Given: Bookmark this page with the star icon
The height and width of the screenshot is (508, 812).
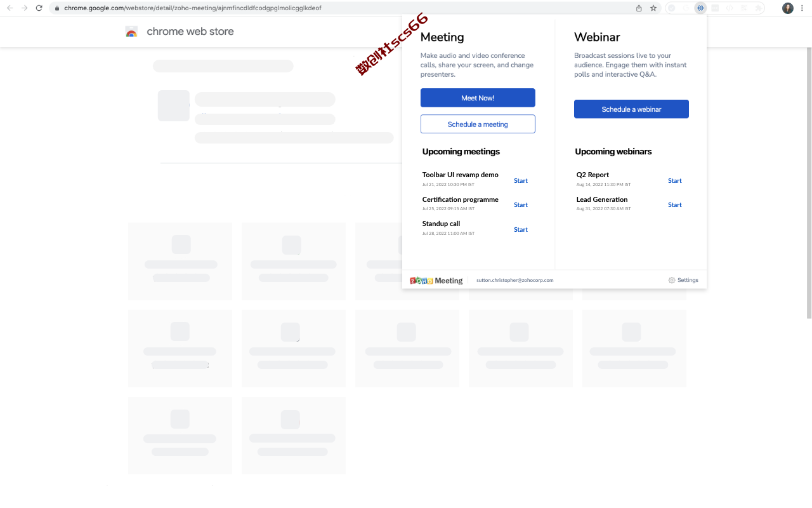Looking at the screenshot, I should (653, 8).
